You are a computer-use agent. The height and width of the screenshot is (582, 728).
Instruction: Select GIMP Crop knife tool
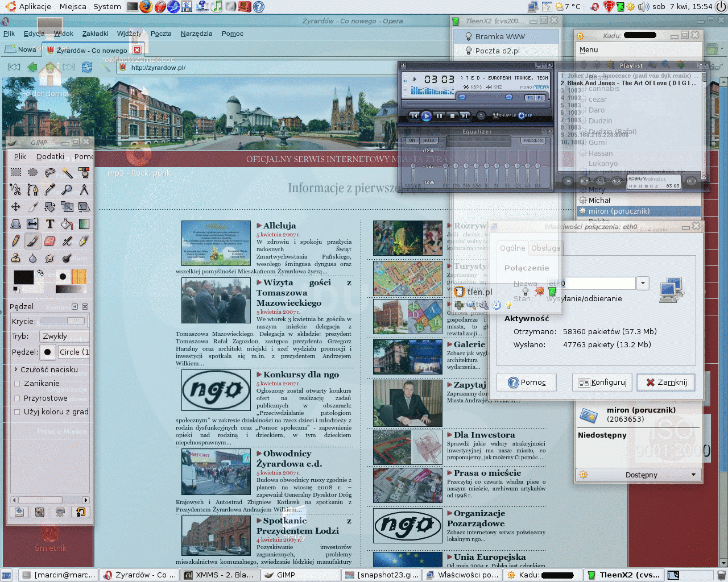point(33,206)
